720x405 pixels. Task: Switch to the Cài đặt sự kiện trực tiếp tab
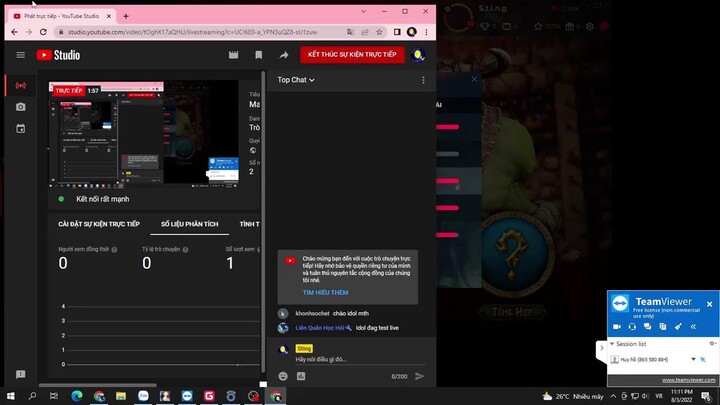pos(99,224)
